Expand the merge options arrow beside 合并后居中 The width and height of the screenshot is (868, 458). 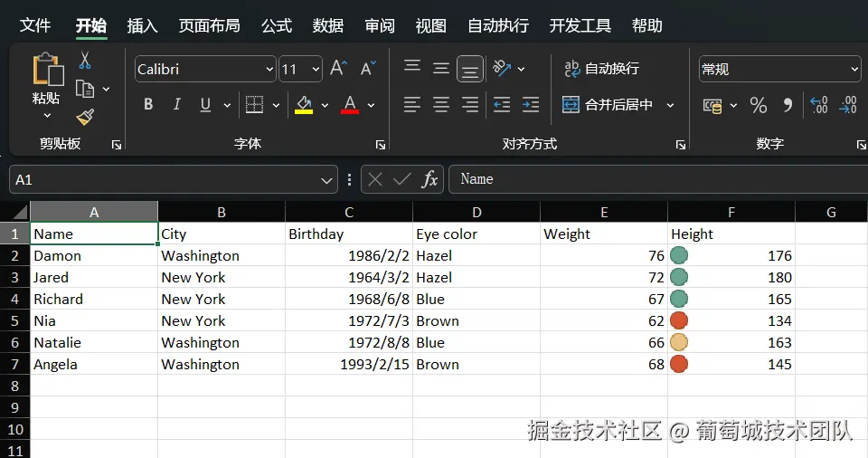670,105
